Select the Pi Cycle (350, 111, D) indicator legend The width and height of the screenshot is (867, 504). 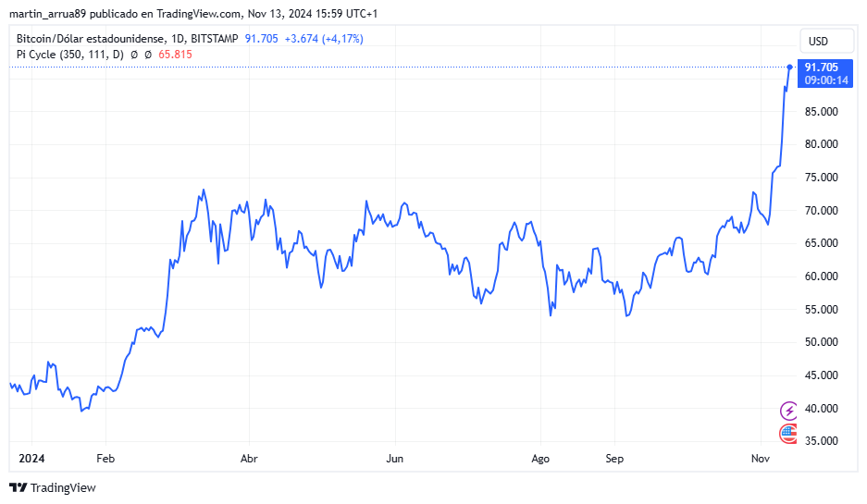[x=70, y=55]
